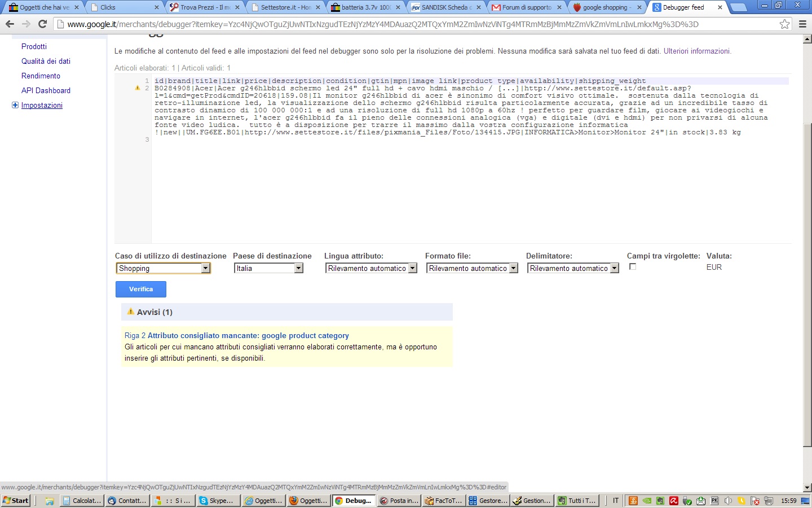Open the Lingua attributo dropdown
Image resolution: width=812 pixels, height=508 pixels.
coord(372,268)
